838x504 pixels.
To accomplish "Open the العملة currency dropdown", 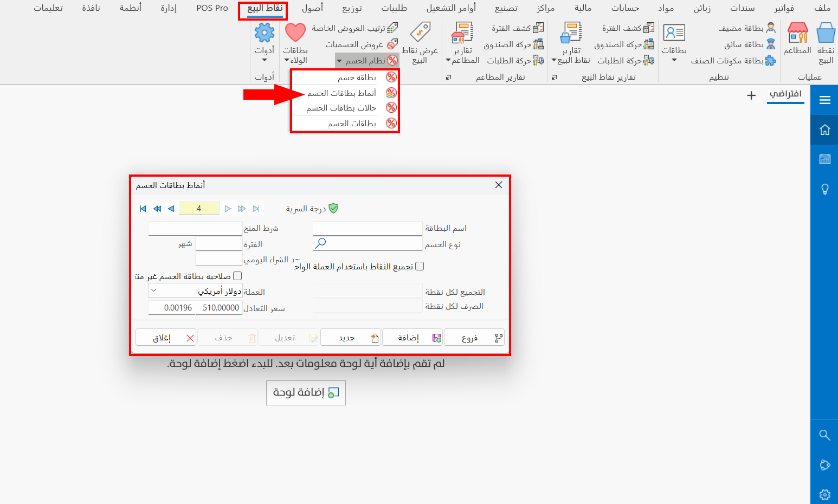I will tap(154, 290).
